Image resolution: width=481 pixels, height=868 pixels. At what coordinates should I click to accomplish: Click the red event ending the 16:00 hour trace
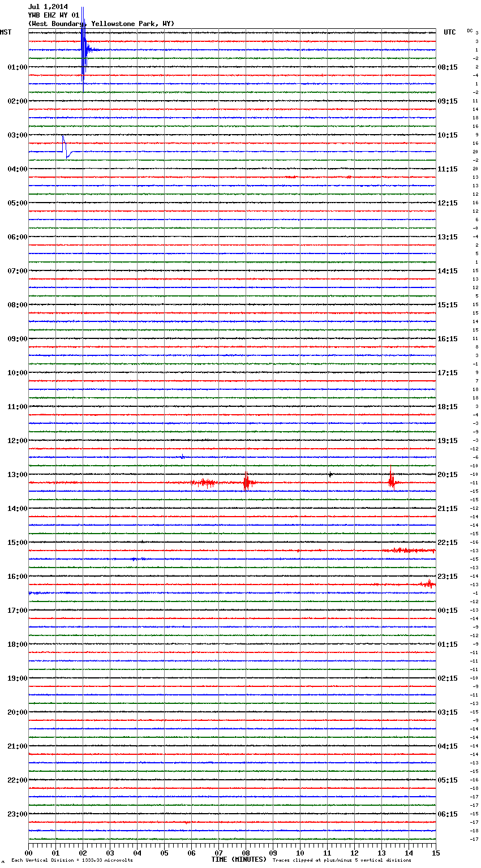[428, 583]
